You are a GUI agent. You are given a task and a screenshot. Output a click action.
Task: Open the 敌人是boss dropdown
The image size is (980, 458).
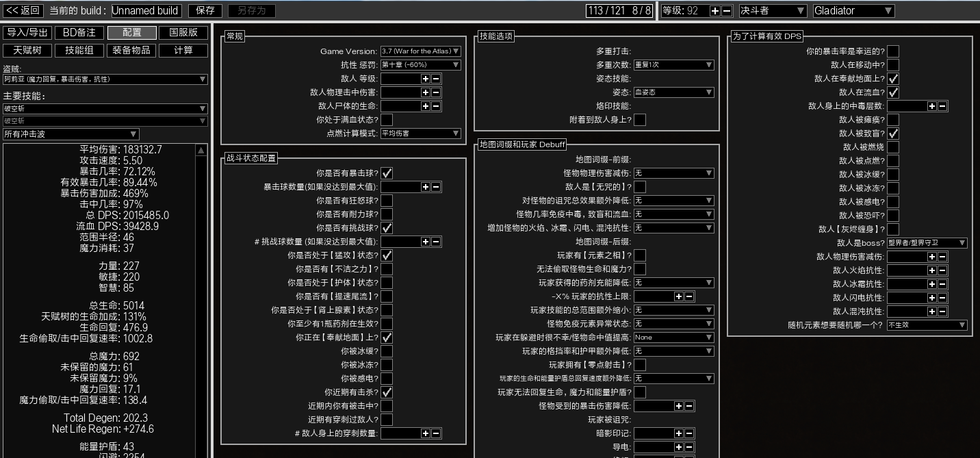[x=927, y=243]
